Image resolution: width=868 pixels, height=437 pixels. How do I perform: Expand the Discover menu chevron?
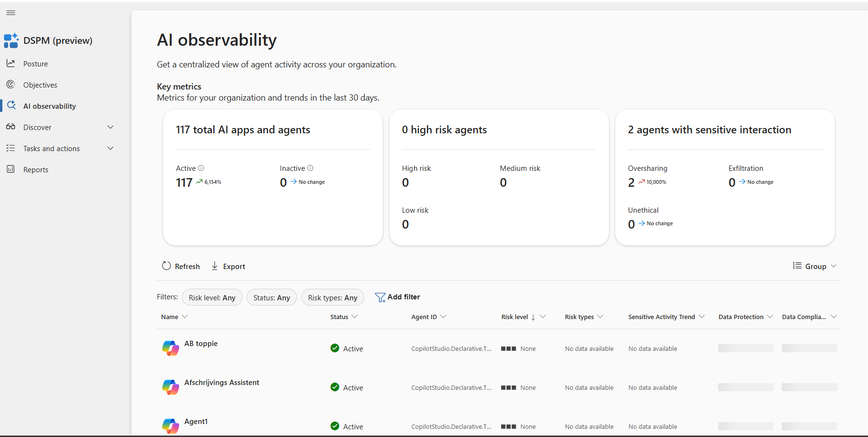tap(110, 127)
